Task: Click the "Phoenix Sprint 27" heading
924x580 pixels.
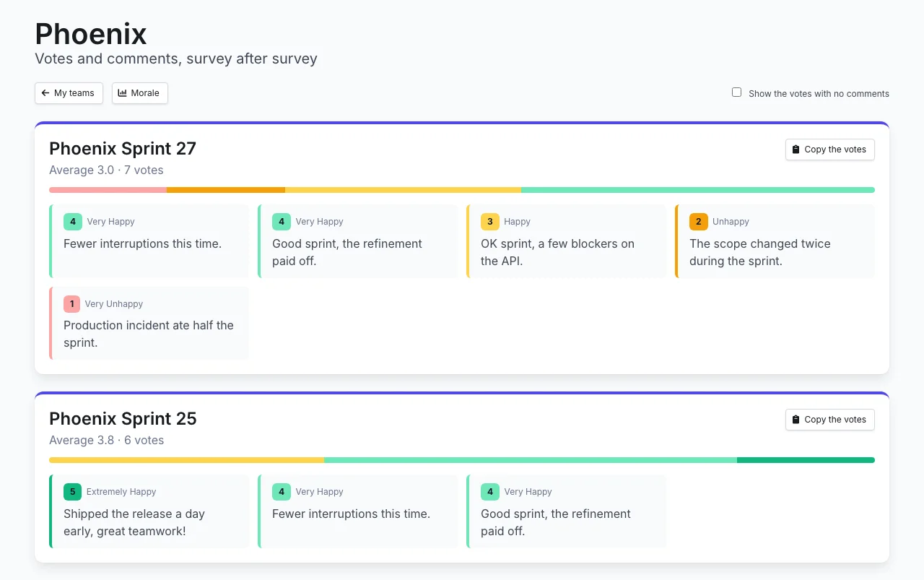Action: click(x=123, y=149)
